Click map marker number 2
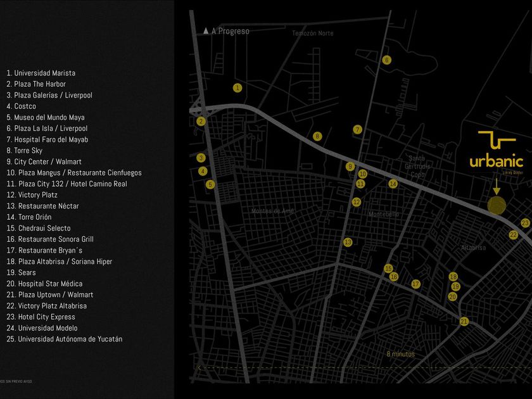Image resolution: width=532 pixels, height=399 pixels. point(201,121)
